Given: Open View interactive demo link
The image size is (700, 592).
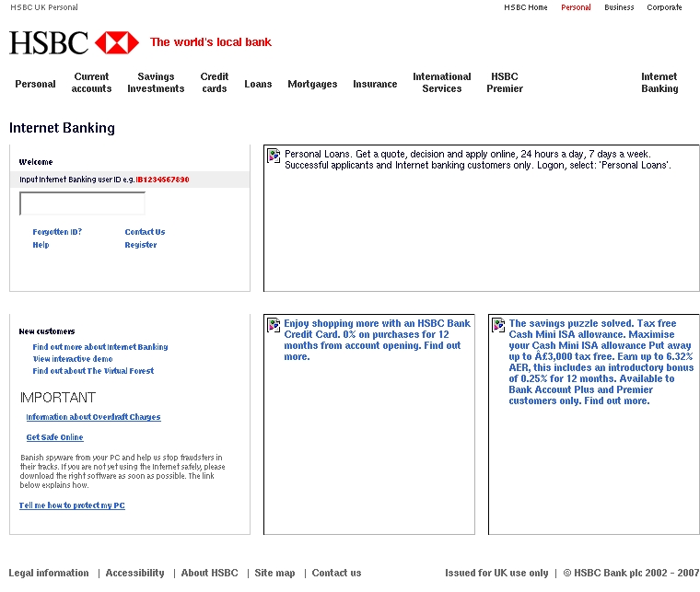Looking at the screenshot, I should pos(73,359).
